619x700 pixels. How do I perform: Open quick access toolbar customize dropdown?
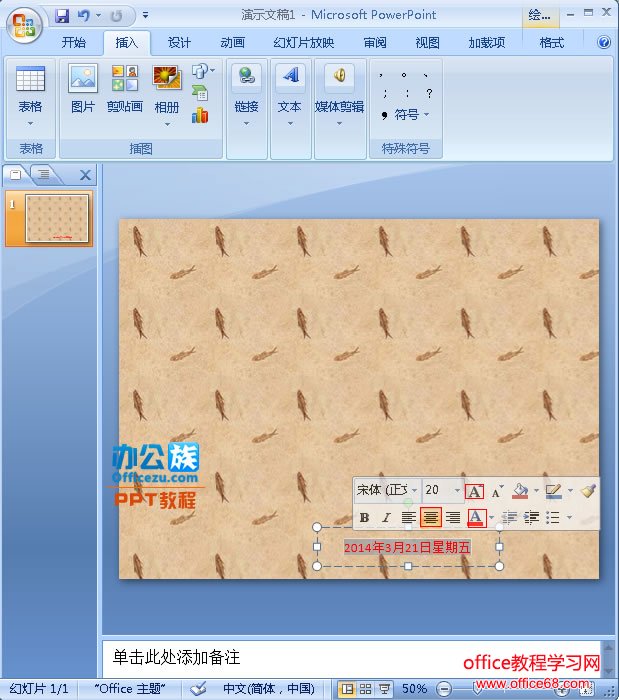[145, 15]
